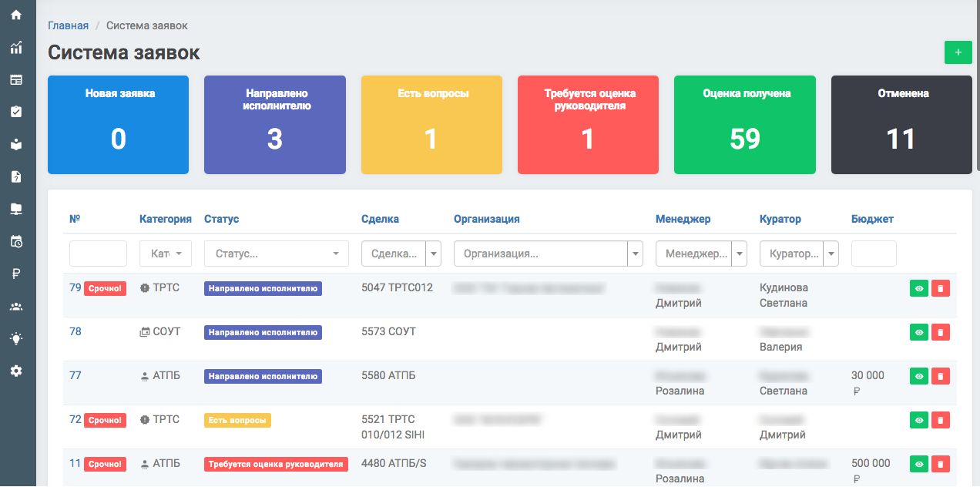This screenshot has width=980, height=487.
Task: Delete request 79 with red trash button
Action: pyautogui.click(x=940, y=288)
